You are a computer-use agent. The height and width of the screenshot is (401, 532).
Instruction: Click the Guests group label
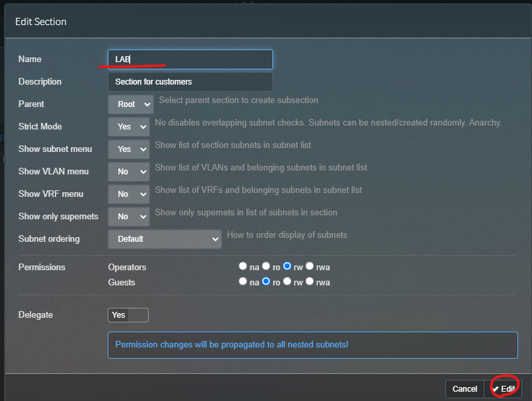tap(122, 282)
